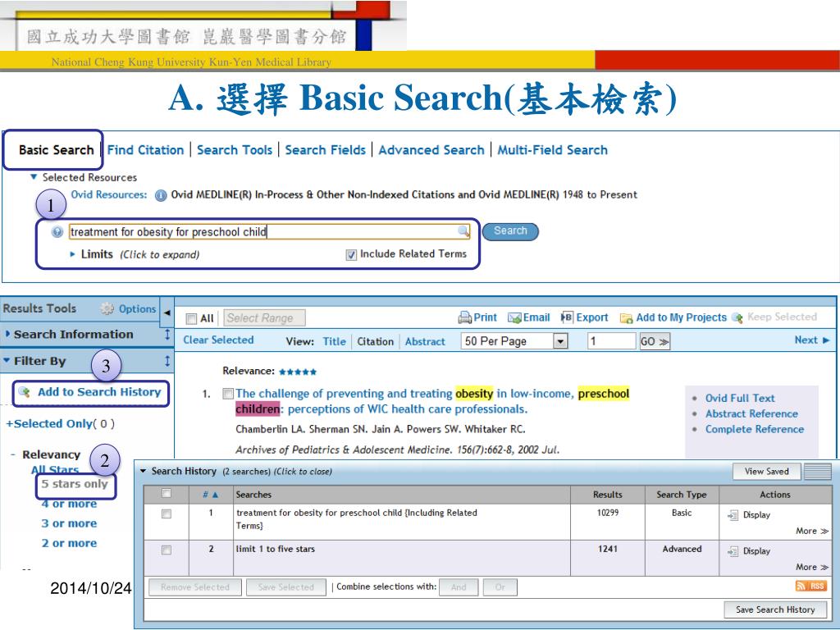This screenshot has height=630, width=840.
Task: Open the Search Tools tab
Action: click(235, 150)
